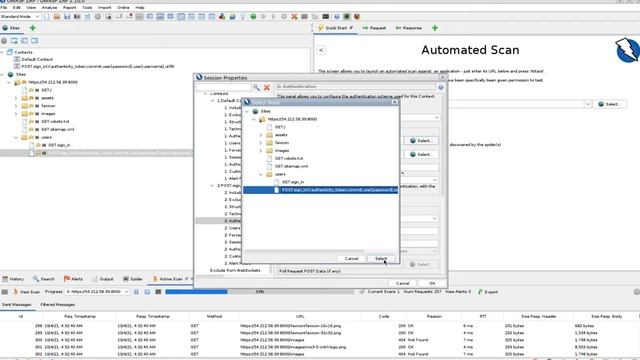Viewport: 640px width, 360px height.
Task: Click the Persist Session save icon
Action: click(x=67, y=17)
